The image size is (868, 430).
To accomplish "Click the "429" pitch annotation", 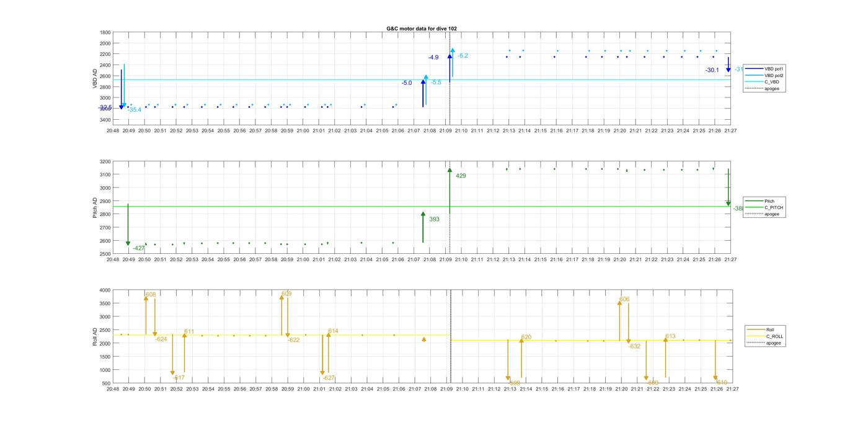I will pyautogui.click(x=461, y=176).
